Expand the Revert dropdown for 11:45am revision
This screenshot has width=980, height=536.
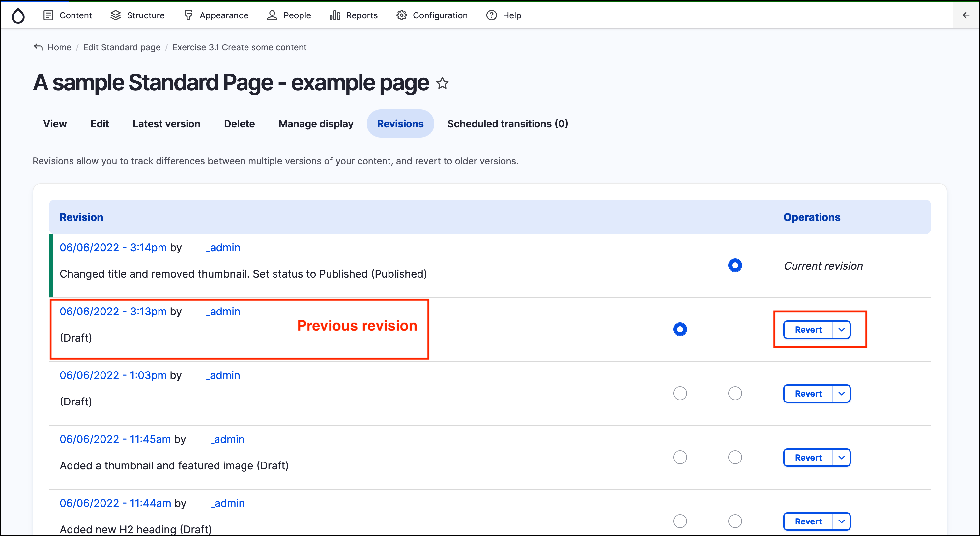pos(841,457)
